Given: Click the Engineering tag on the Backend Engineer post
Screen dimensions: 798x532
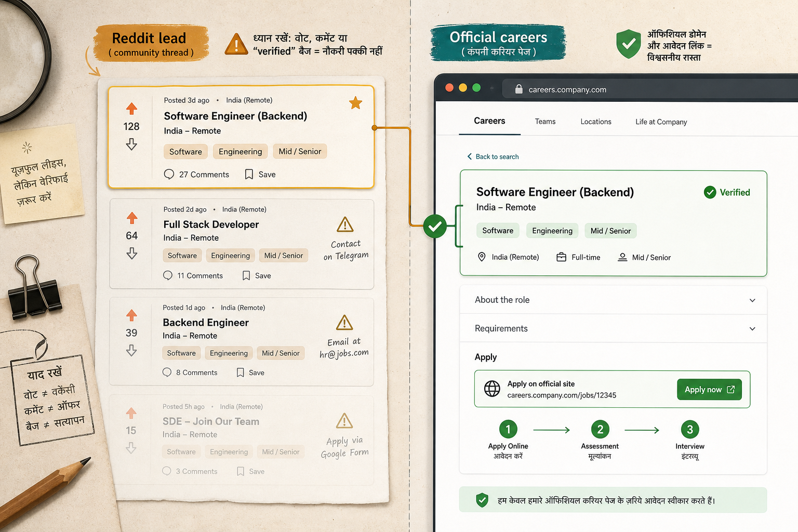Looking at the screenshot, I should [229, 353].
